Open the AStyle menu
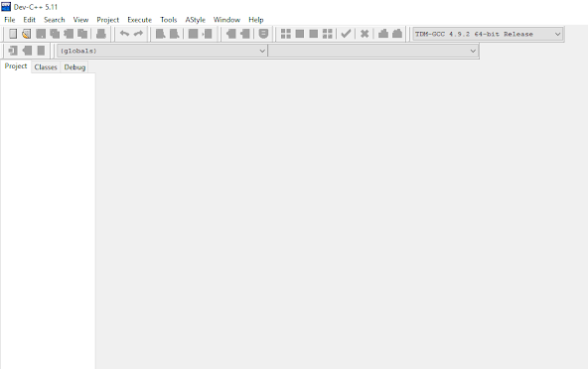The image size is (588, 369). click(196, 20)
